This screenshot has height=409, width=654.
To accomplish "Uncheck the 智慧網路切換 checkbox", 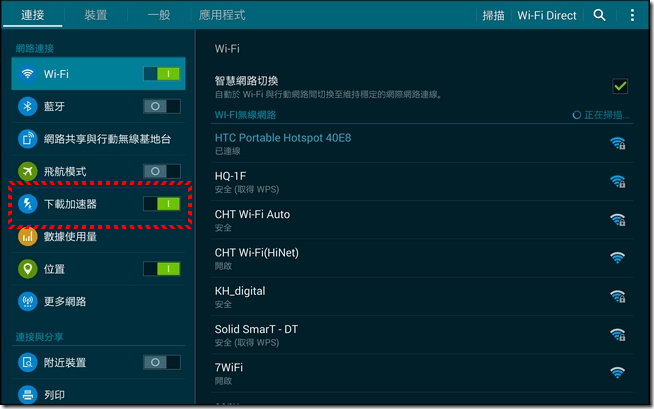I will tap(620, 86).
